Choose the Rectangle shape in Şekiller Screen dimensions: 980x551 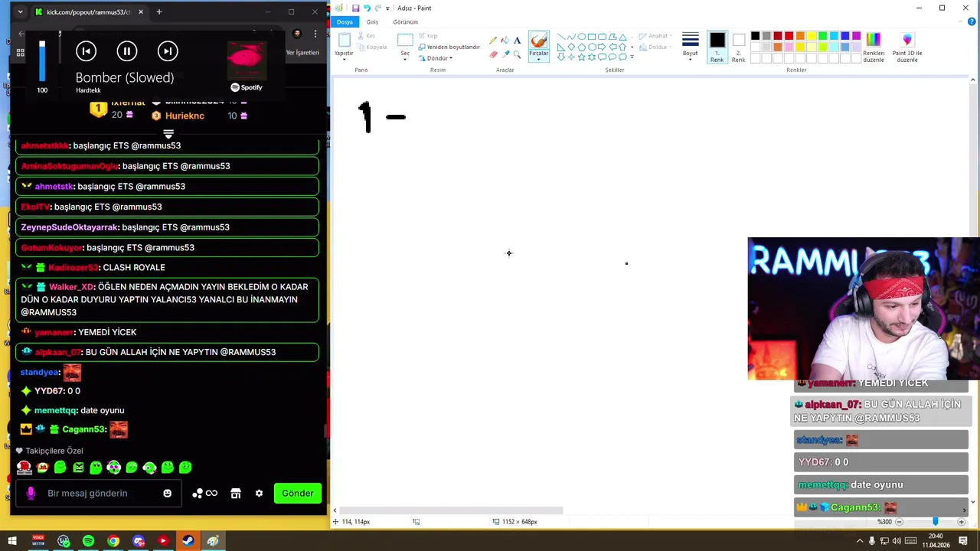592,36
